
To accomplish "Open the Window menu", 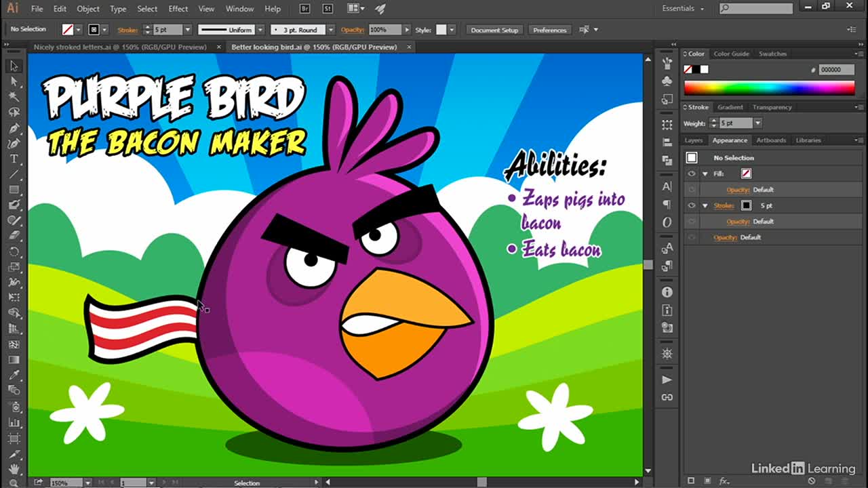I will coord(239,9).
